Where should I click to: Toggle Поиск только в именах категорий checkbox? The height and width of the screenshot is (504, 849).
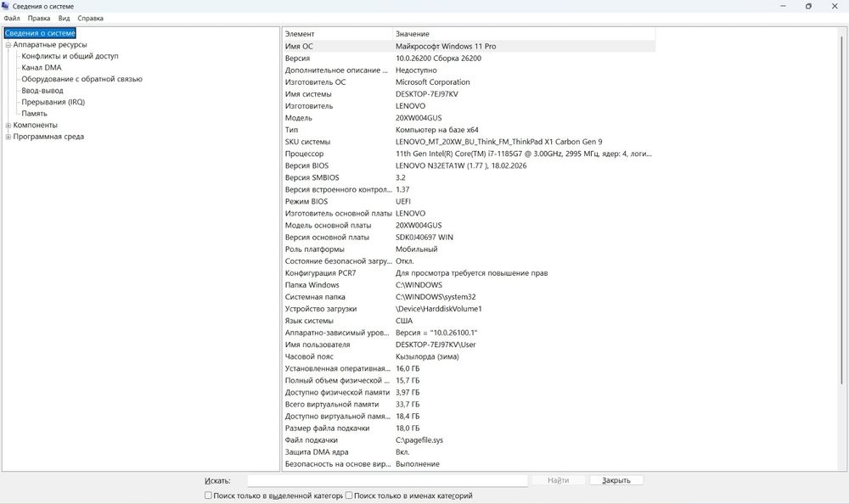point(349,496)
